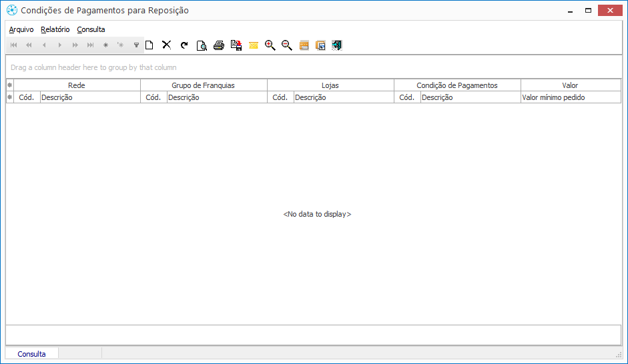Screen dimensions: 628x364
Task: Click the Rede band header
Action: pyautogui.click(x=77, y=85)
